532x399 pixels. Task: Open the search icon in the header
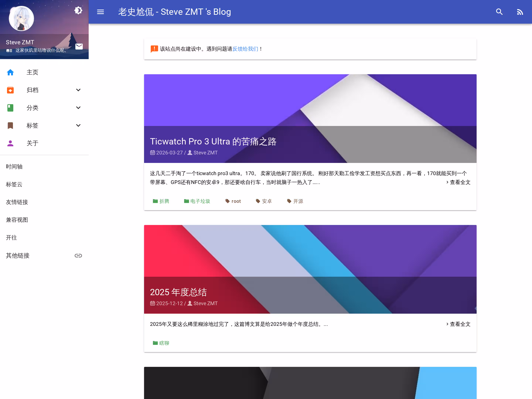pos(499,12)
